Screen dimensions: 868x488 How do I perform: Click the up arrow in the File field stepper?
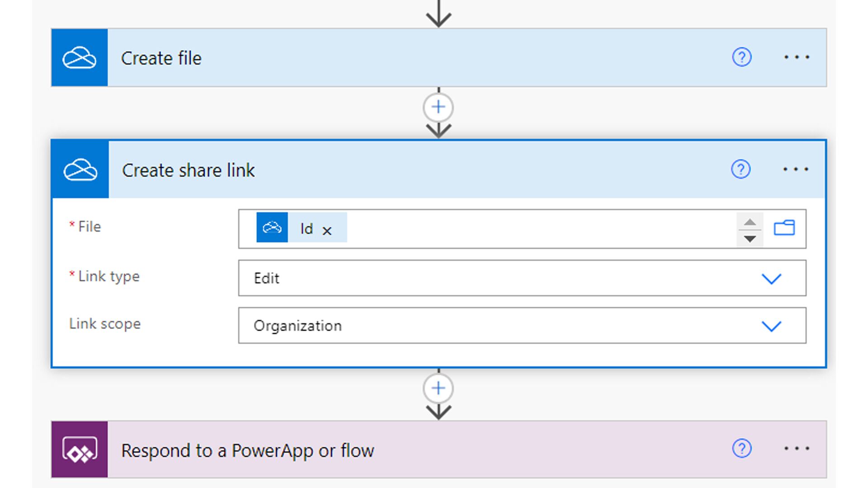pos(750,221)
